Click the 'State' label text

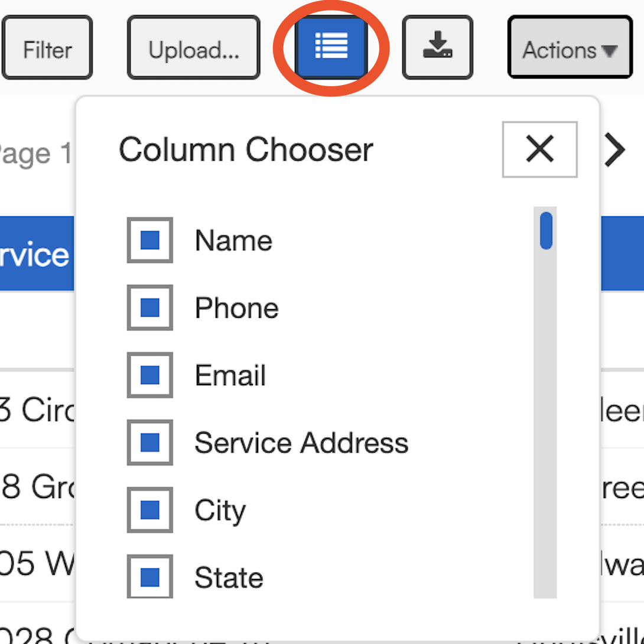pyautogui.click(x=229, y=578)
